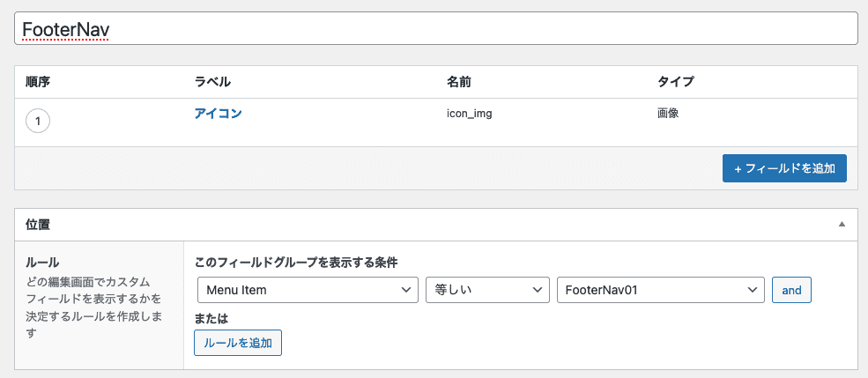Click the order number 1 circle handle
Screen dimensions: 868x378
pyautogui.click(x=38, y=122)
